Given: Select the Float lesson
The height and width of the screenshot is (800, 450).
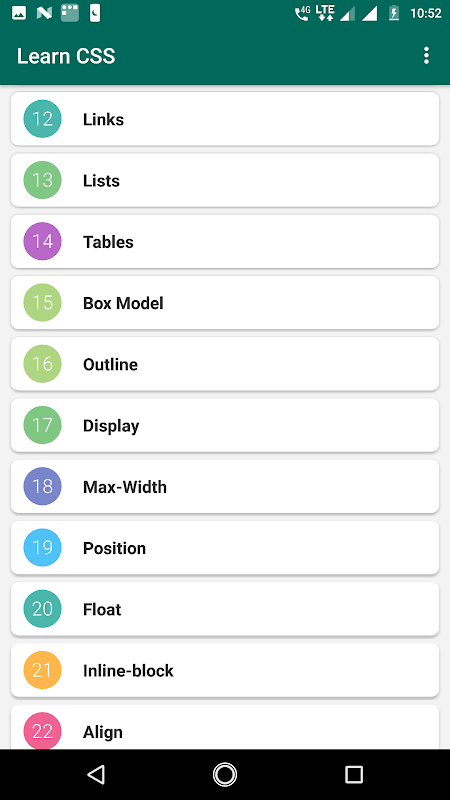Looking at the screenshot, I should coord(225,609).
